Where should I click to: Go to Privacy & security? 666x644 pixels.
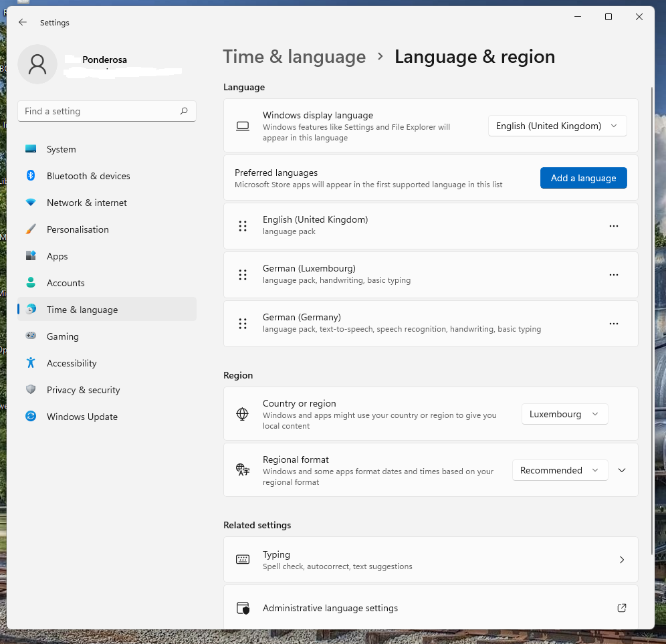click(106, 390)
